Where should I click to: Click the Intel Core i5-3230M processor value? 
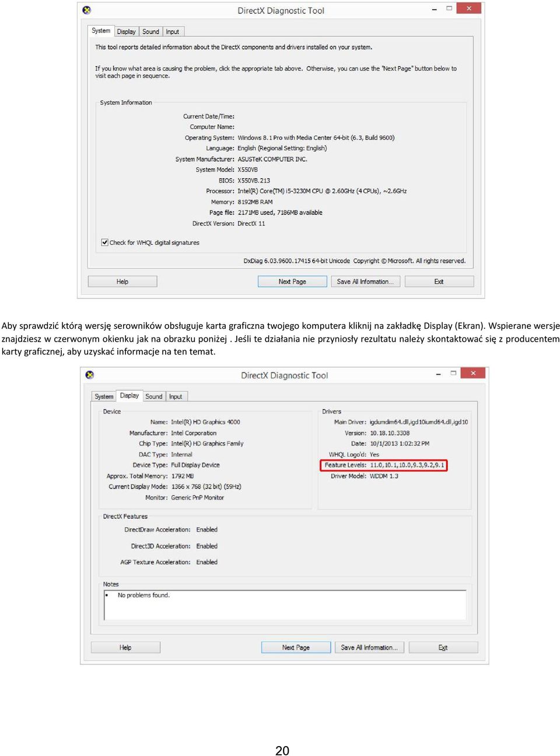pos(322,191)
